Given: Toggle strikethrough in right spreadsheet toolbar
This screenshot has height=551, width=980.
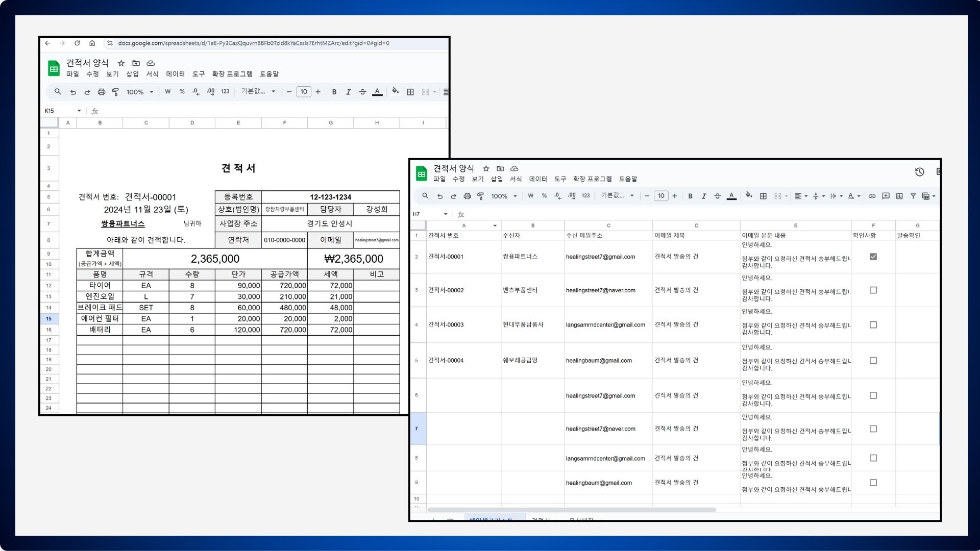Looking at the screenshot, I should tap(717, 196).
